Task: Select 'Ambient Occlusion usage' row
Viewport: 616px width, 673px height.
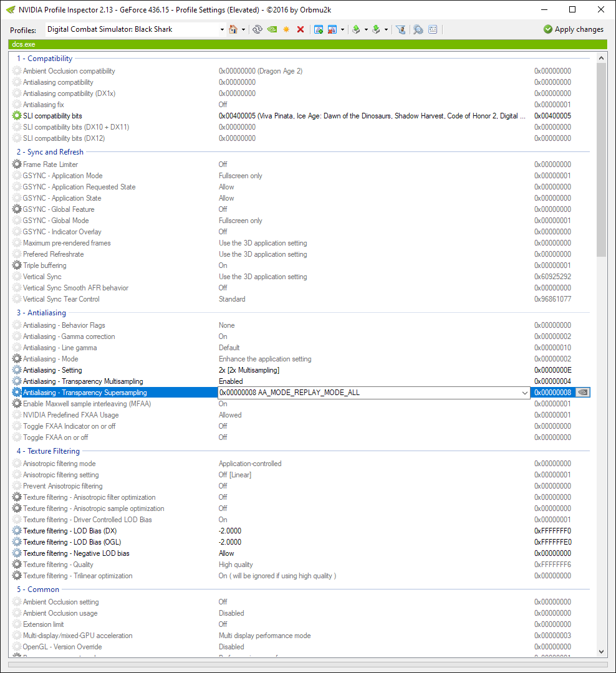Action: point(301,613)
